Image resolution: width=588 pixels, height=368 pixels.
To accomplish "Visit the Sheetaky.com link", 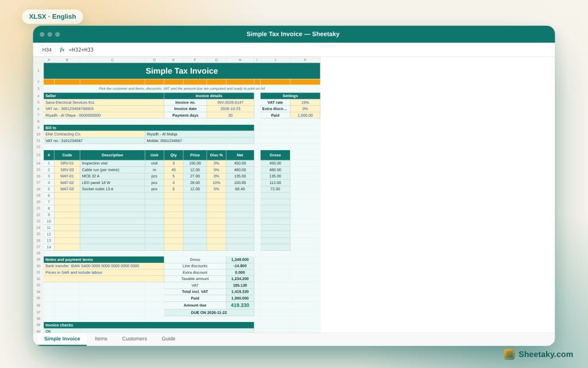I will [546, 354].
